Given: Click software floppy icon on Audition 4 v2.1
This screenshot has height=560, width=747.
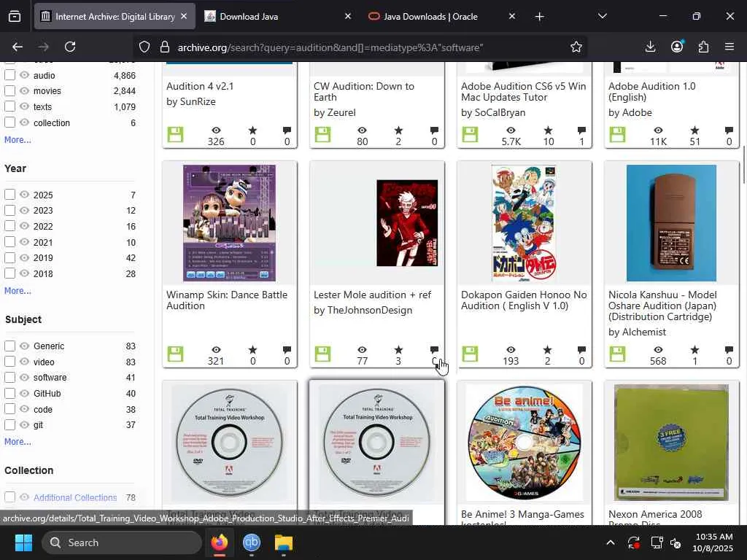Looking at the screenshot, I should (x=175, y=135).
